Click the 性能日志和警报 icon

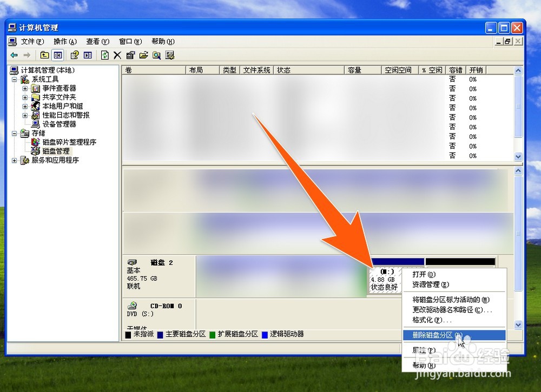tap(36, 115)
